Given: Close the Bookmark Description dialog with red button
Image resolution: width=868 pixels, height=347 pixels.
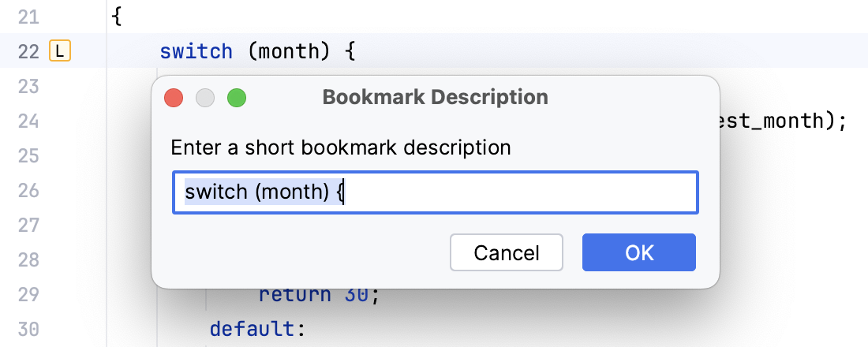Looking at the screenshot, I should click(x=174, y=98).
